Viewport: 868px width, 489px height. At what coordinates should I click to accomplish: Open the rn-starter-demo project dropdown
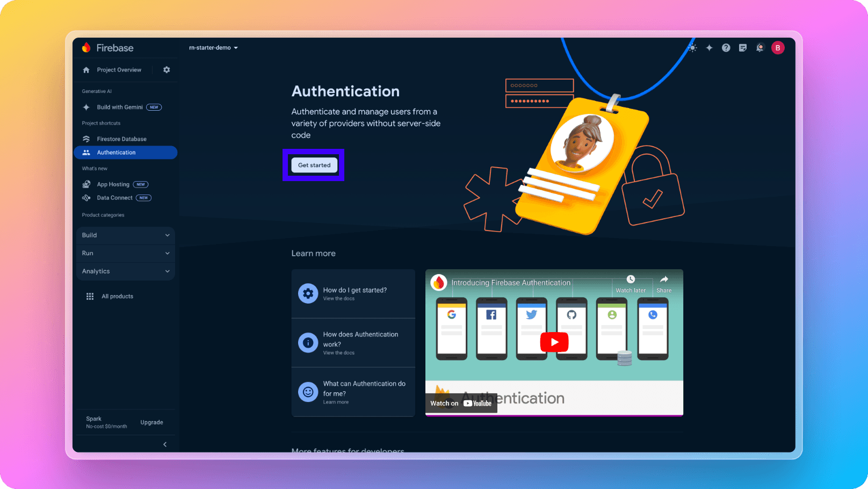coord(213,48)
